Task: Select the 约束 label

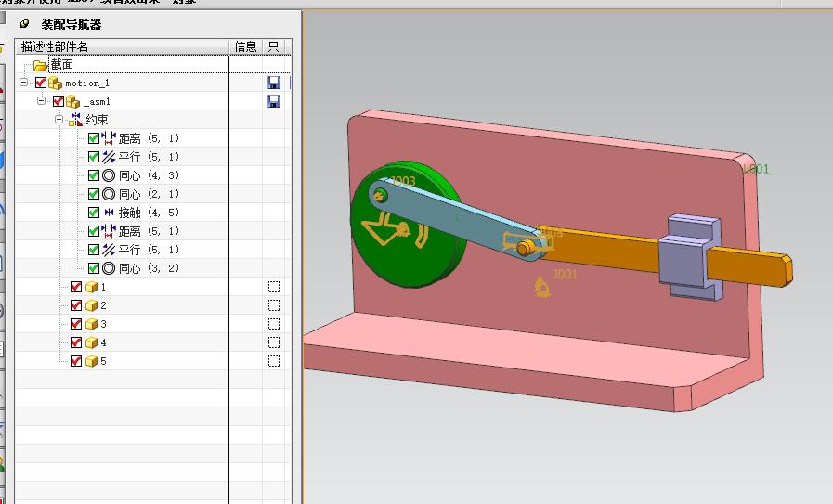Action: [97, 120]
